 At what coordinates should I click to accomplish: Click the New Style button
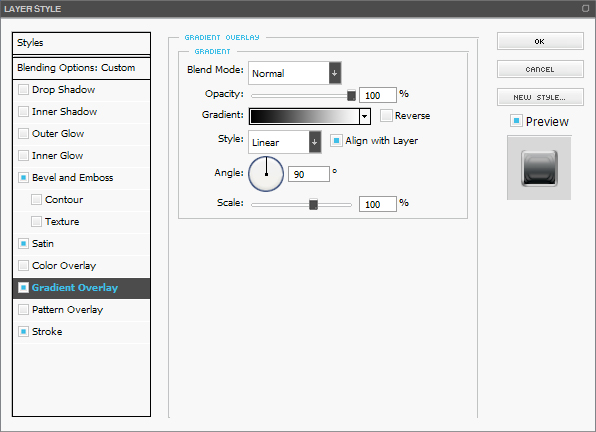tap(540, 97)
